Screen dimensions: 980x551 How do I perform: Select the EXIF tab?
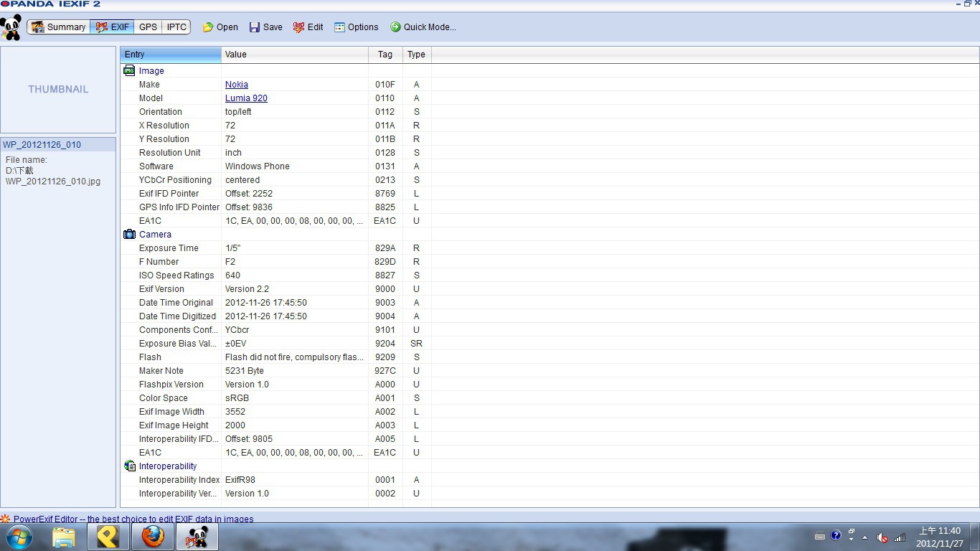(x=112, y=27)
